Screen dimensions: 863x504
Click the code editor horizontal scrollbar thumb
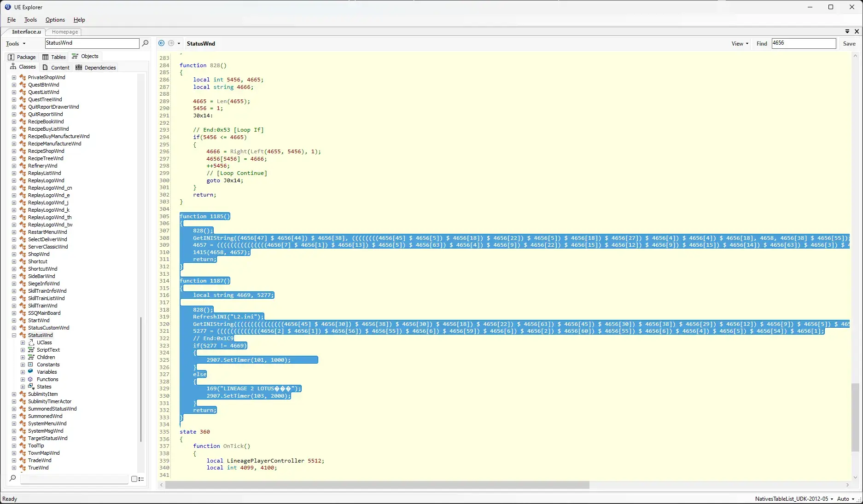click(377, 485)
